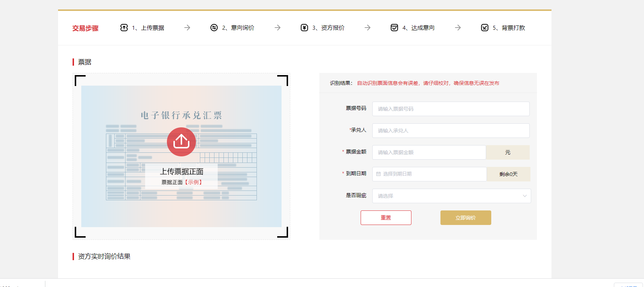Click the 立即询价 button

tap(466, 218)
